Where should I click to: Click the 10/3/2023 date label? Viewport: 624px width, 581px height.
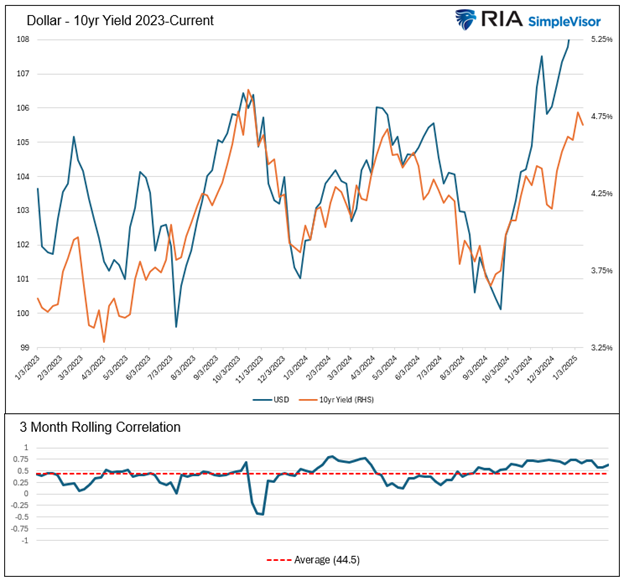pyautogui.click(x=227, y=368)
